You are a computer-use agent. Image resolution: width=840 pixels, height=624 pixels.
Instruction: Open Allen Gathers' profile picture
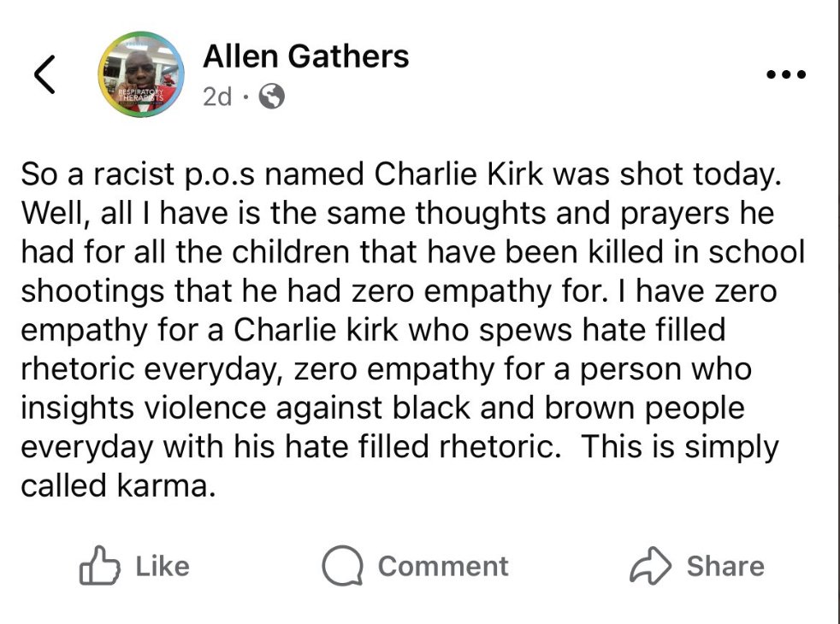click(141, 74)
